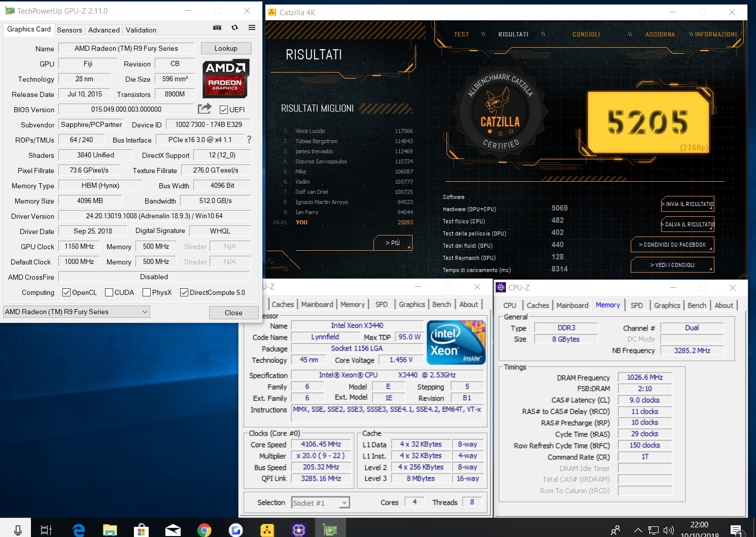
Task: Open the Caches tab in Memory CPU-Z window
Action: point(538,305)
